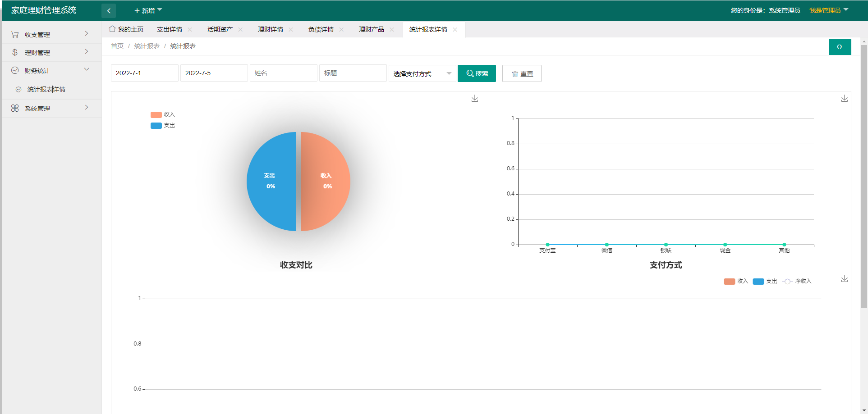This screenshot has width=868, height=414.
Task: Click the green refresh icon button
Action: tap(839, 47)
